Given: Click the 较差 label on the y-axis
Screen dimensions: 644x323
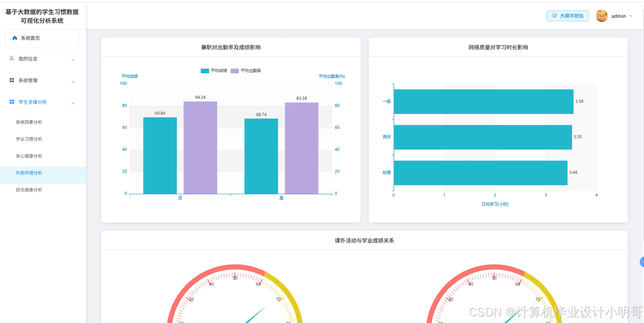Looking at the screenshot, I should pyautogui.click(x=387, y=173).
